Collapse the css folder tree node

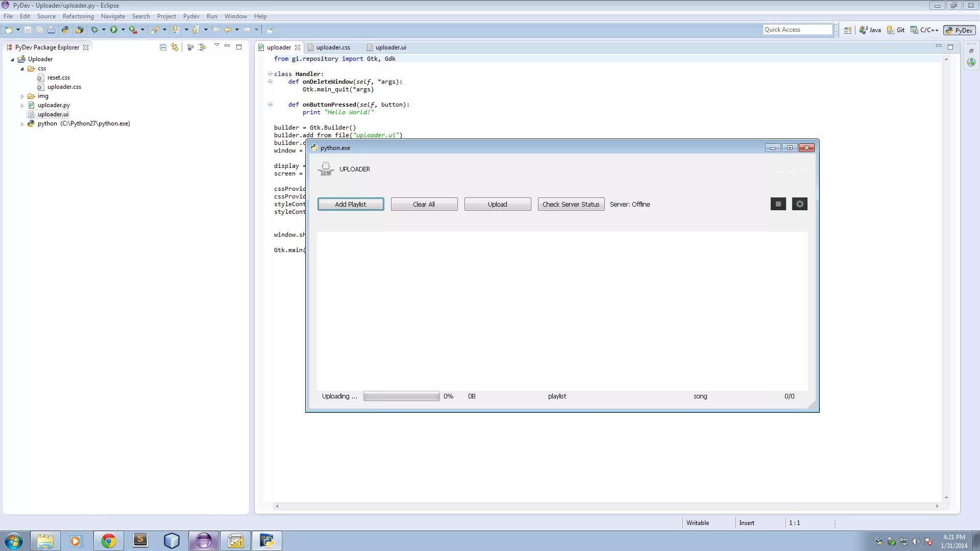[x=22, y=69]
